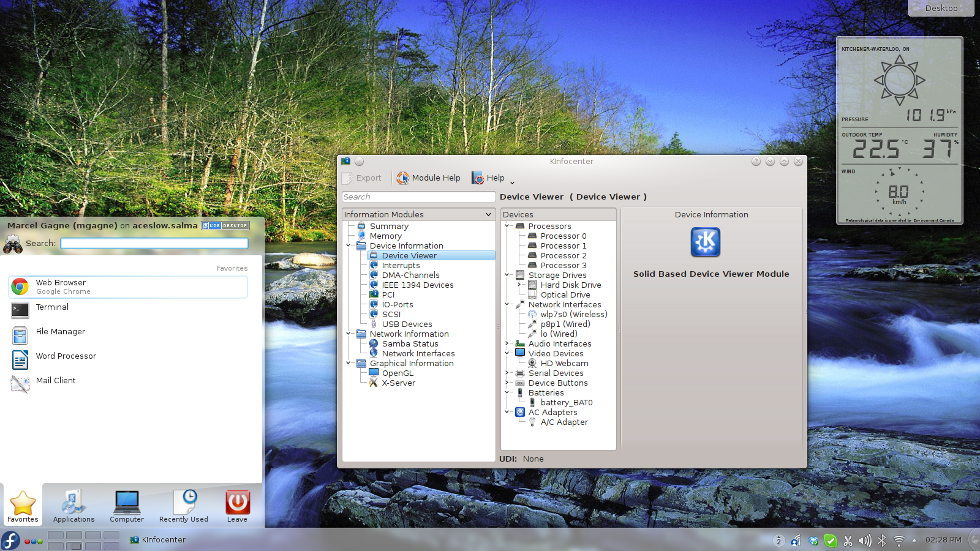Click the X-Server icon
The image size is (980, 551).
pyautogui.click(x=374, y=383)
